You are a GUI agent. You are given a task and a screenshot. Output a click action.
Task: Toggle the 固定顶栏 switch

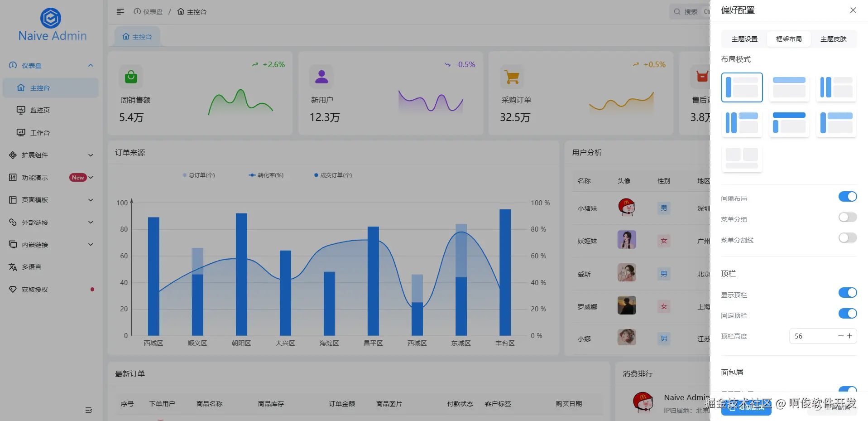pyautogui.click(x=848, y=314)
